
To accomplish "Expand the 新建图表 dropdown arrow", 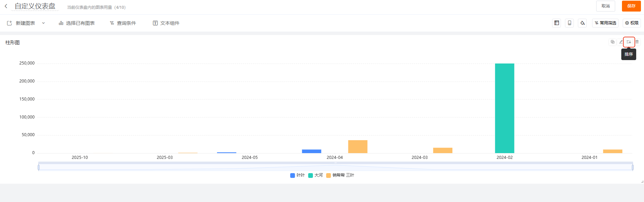I will (43, 23).
